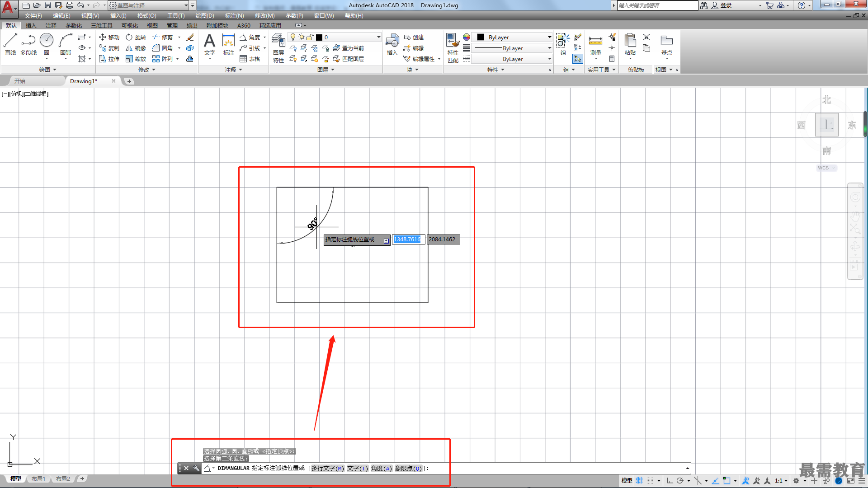This screenshot has height=488, width=868.
Task: Expand the 绘图 (Draw) panel
Action: 47,70
